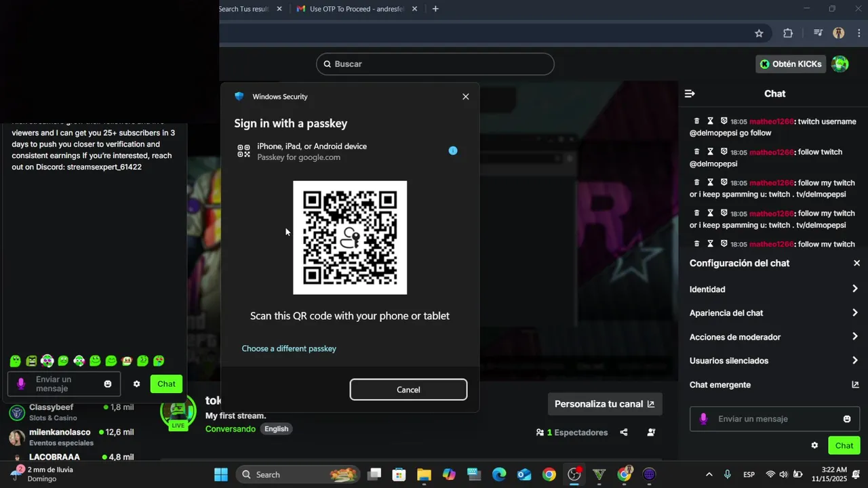The image size is (868, 488).
Task: Open File Explorer from the taskbar
Action: (424, 474)
